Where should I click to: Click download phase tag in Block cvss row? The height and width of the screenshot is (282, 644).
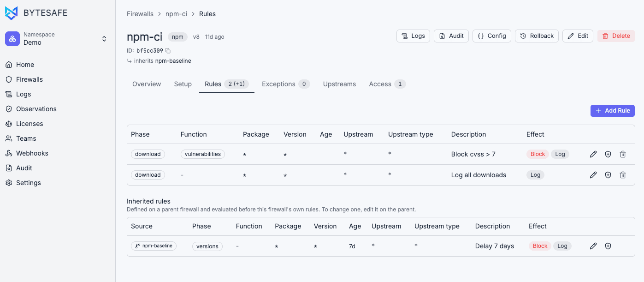pos(148,154)
